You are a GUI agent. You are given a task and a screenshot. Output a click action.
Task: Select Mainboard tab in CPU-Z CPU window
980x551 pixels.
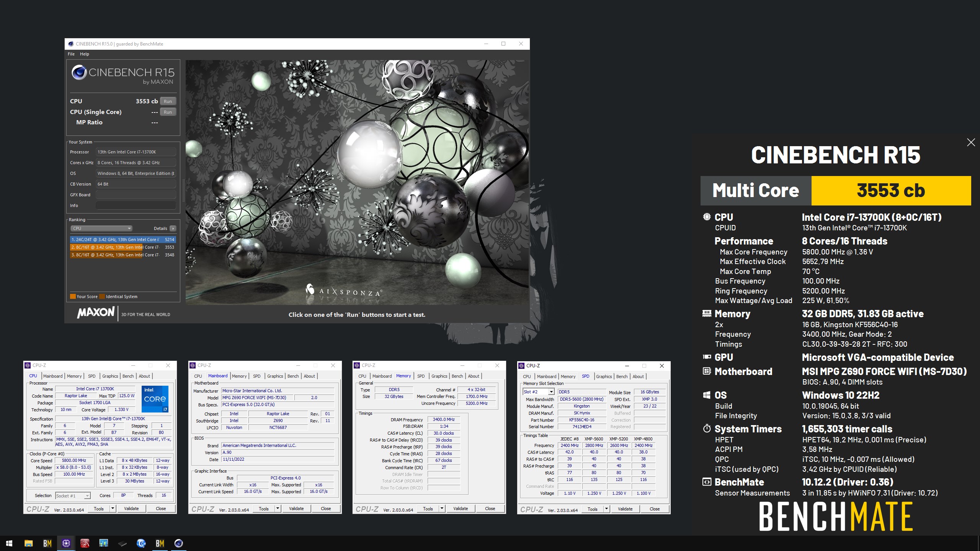pos(53,376)
